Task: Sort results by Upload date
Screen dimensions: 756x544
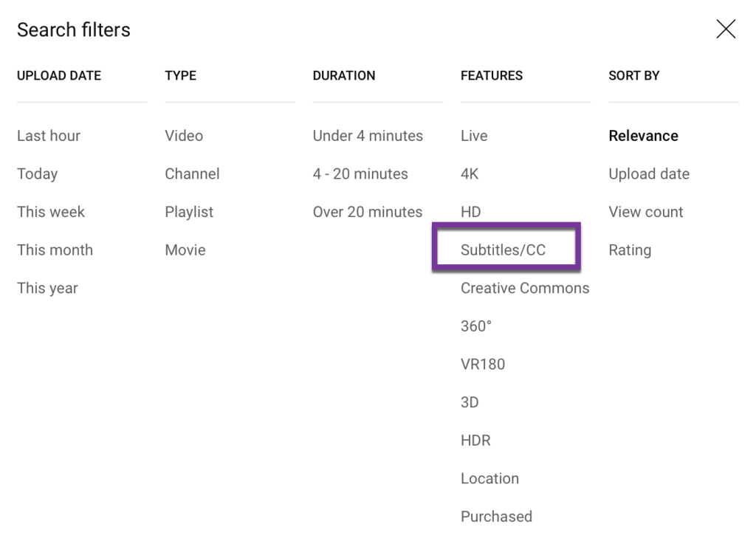Action: tap(649, 174)
